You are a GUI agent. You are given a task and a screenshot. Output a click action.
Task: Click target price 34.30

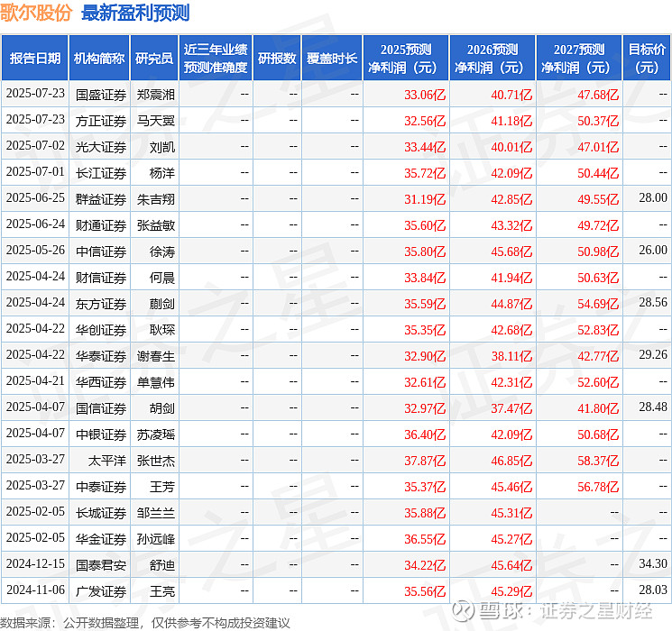[653, 563]
